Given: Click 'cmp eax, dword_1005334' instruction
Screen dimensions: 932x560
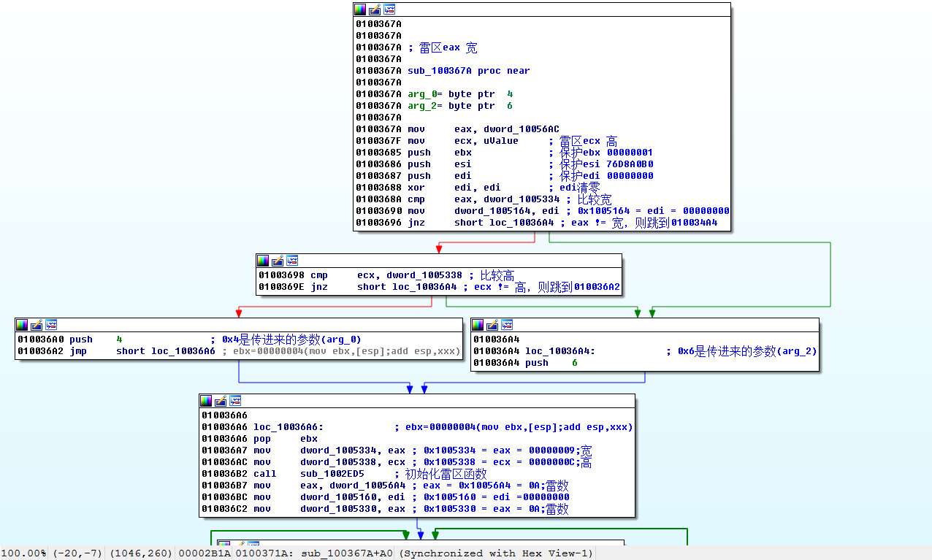Looking at the screenshot, I should coord(484,199).
